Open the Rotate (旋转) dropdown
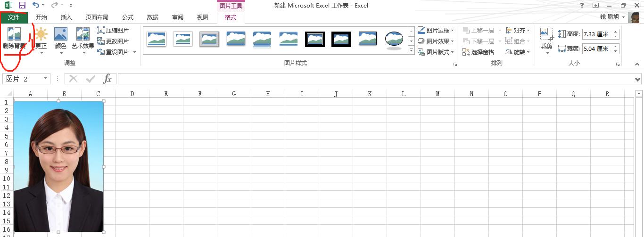Viewport: 644px width, 237px height. [518, 52]
